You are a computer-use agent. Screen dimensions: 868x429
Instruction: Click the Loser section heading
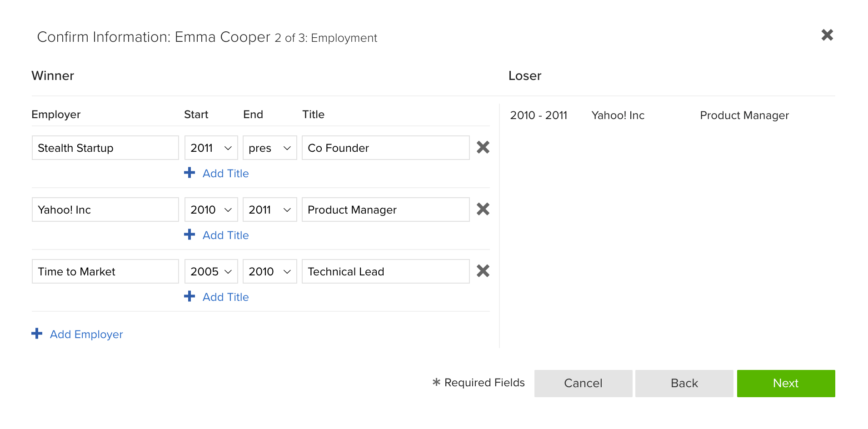525,76
